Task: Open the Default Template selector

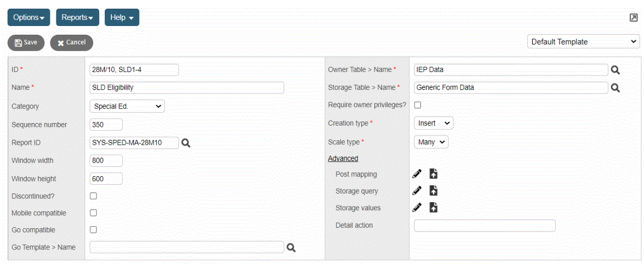Action: point(583,42)
